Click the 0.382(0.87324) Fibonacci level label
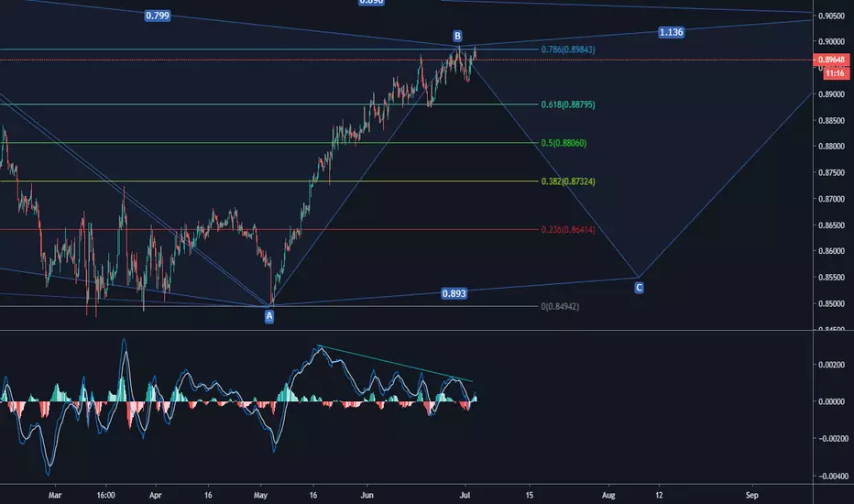Image resolution: width=854 pixels, height=504 pixels. (568, 181)
